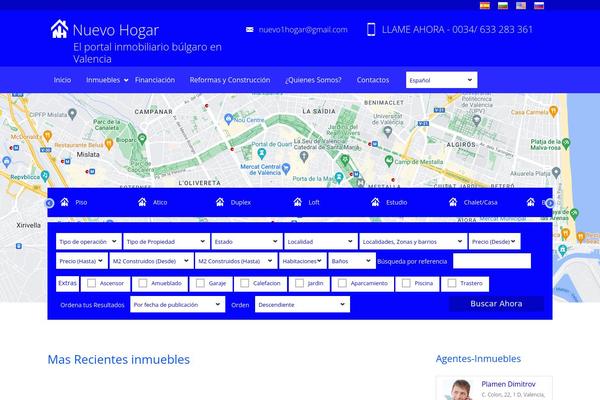Select the Spanish flag icon
Image resolution: width=600 pixels, height=400 pixels.
pos(485,5)
